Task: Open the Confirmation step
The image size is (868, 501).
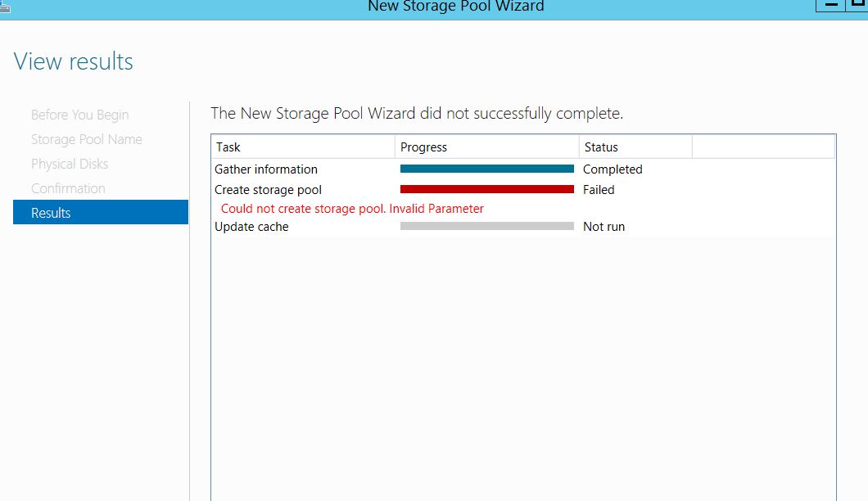Action: [x=68, y=188]
